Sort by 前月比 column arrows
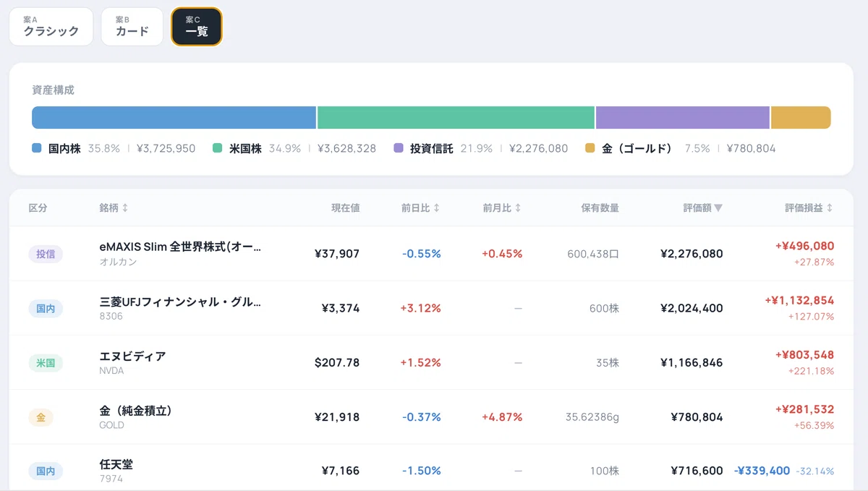The width and height of the screenshot is (868, 491). click(518, 208)
